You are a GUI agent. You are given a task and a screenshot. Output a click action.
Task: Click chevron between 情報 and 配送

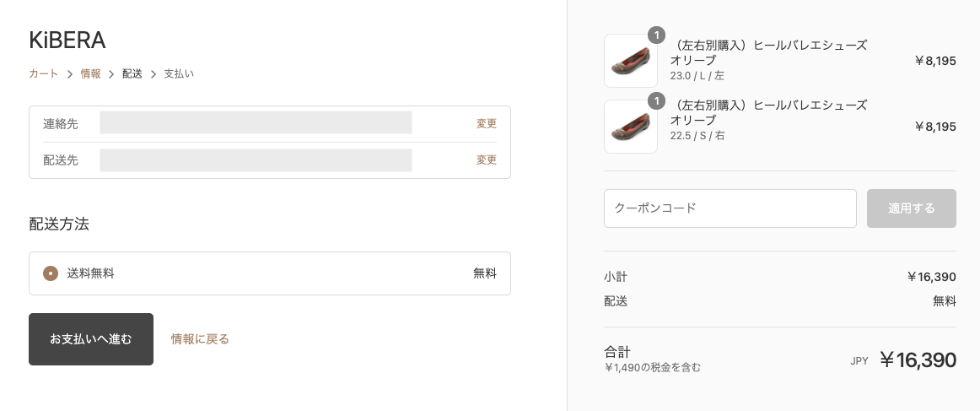(111, 74)
